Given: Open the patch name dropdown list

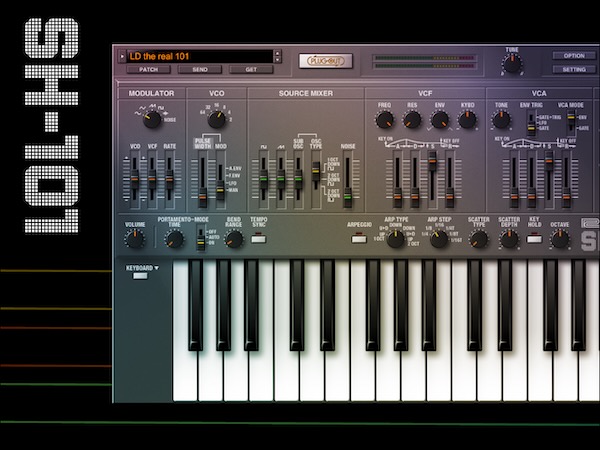Looking at the screenshot, I should point(274,56).
